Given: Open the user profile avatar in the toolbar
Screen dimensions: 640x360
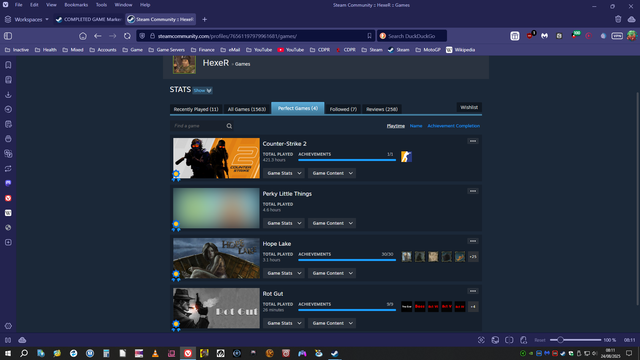Looking at the screenshot, I should pos(631,36).
